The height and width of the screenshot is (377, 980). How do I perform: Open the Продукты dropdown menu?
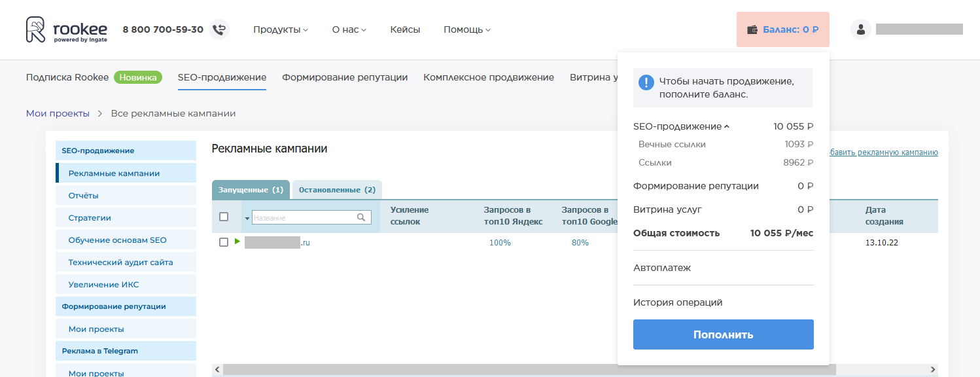[x=280, y=29]
